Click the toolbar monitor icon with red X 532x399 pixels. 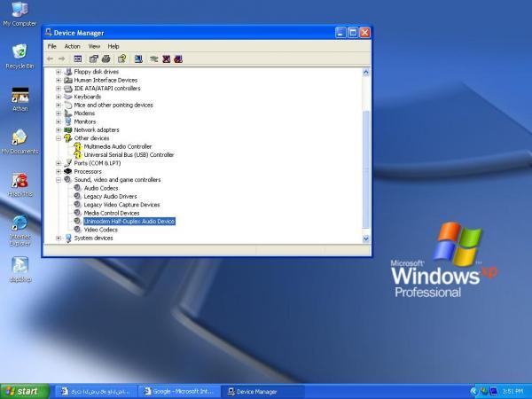click(x=166, y=59)
